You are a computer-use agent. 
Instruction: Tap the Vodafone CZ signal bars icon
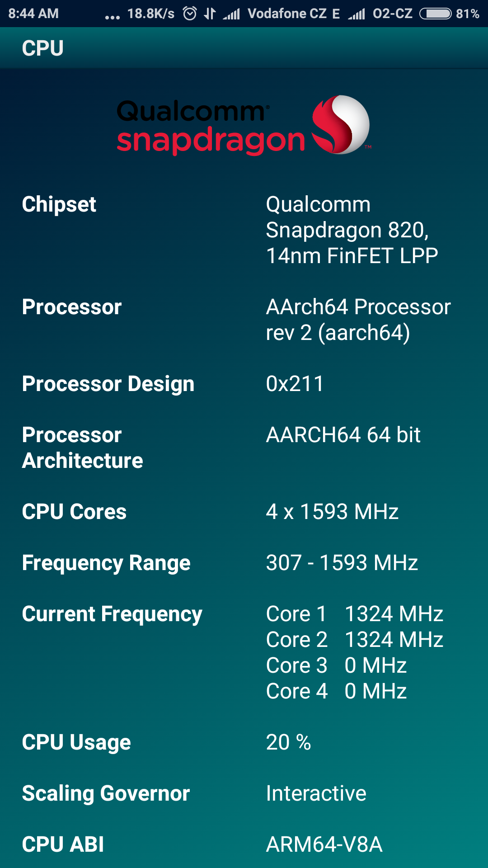[x=231, y=14]
